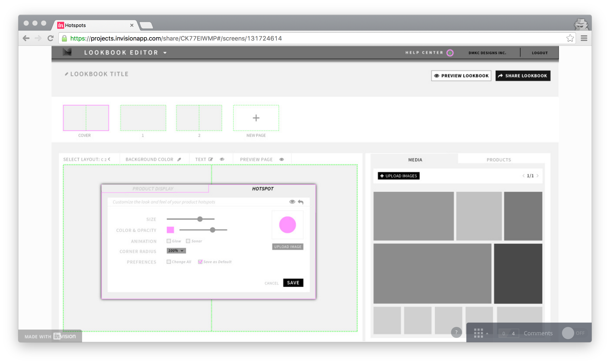Screen dimensions: 610x364
Task: Open the InVision screens grid icon
Action: (478, 333)
